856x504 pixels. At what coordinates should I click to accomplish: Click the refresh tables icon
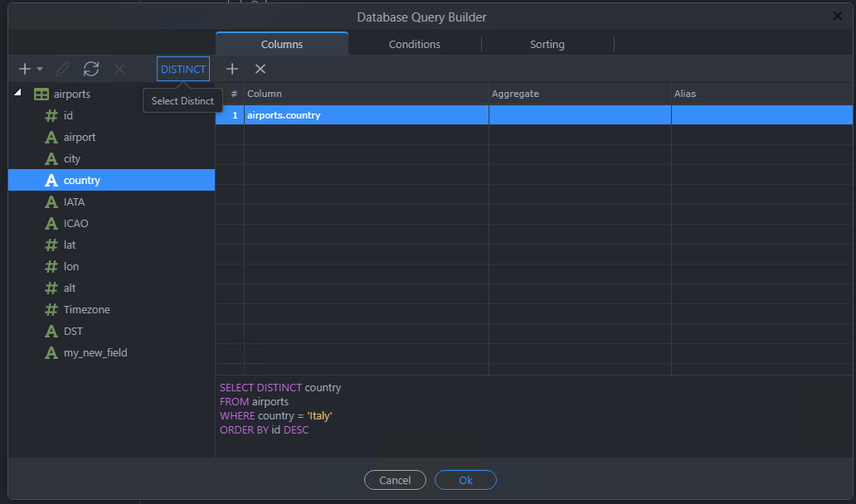pyautogui.click(x=91, y=69)
